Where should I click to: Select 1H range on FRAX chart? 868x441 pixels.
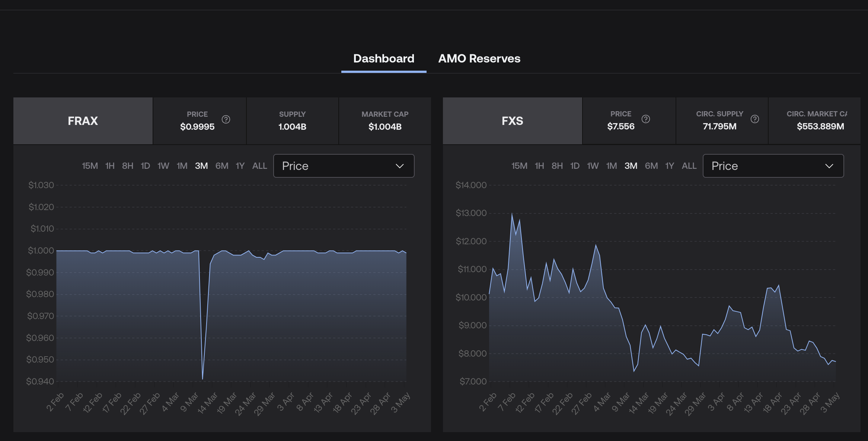point(110,166)
